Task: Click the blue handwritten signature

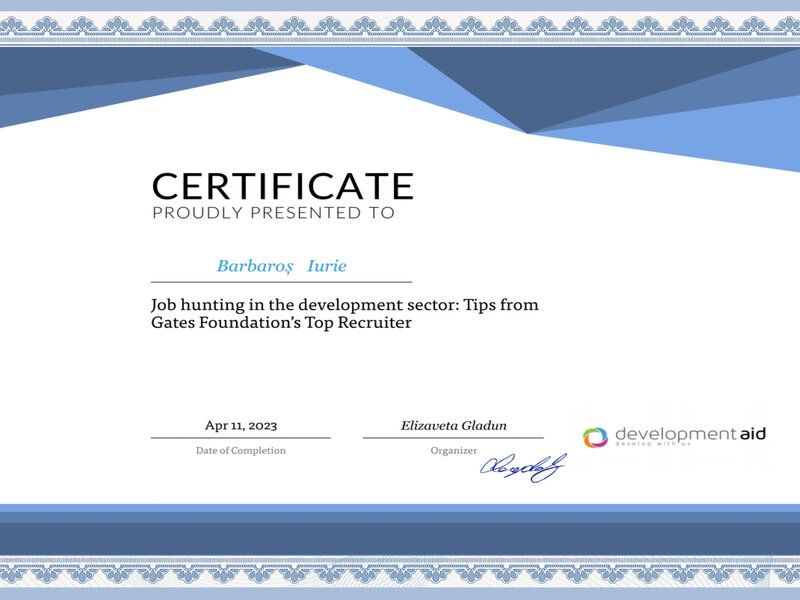Action: (x=523, y=466)
